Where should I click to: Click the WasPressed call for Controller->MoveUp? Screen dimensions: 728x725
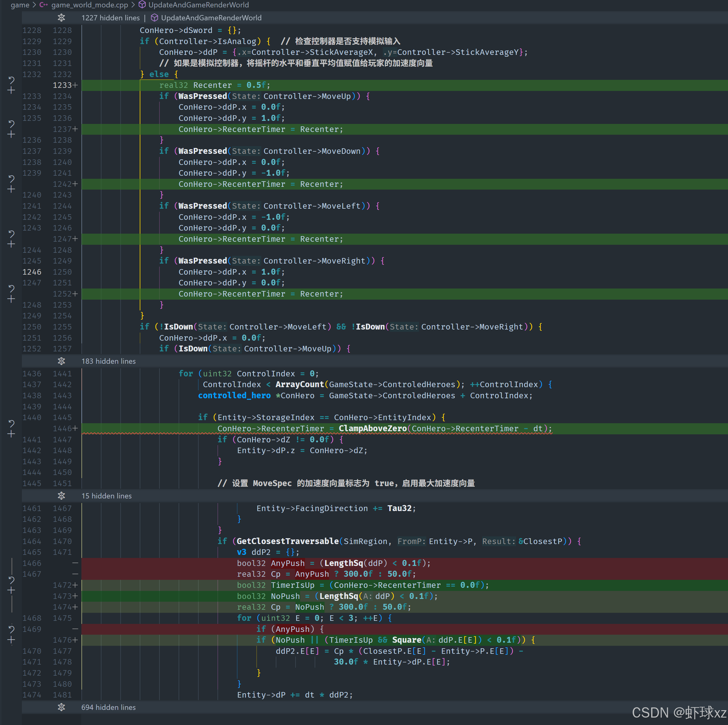coord(202,96)
